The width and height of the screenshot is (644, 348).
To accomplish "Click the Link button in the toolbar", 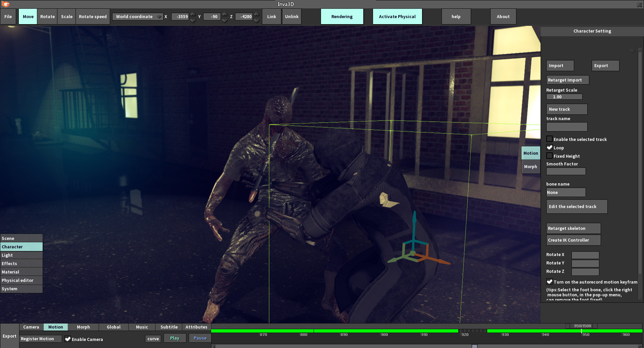I will (x=271, y=16).
